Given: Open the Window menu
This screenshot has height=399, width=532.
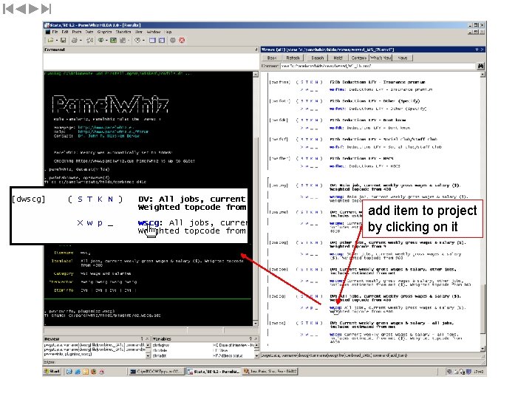Looking at the screenshot, I should (x=154, y=32).
